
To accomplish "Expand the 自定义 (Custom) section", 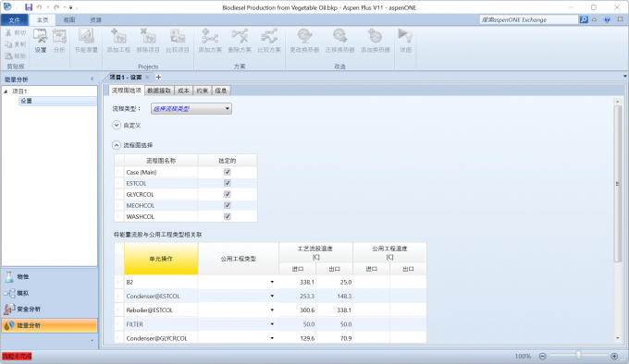I will point(117,126).
